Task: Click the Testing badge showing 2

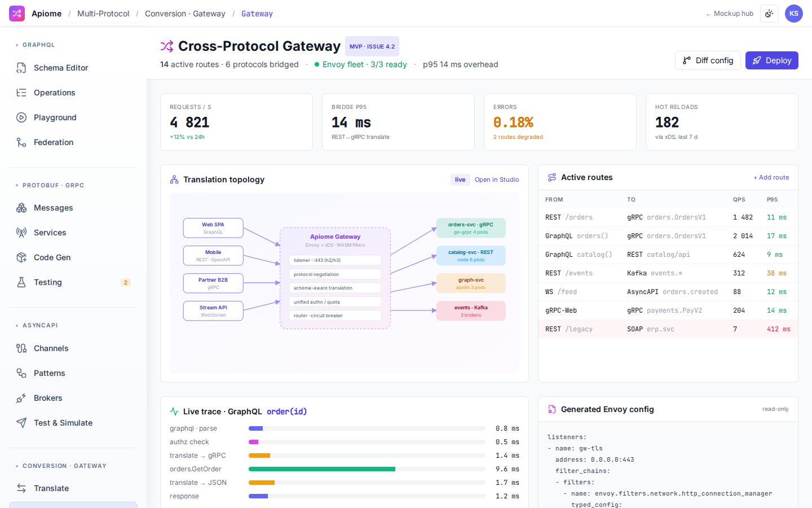Action: [126, 282]
